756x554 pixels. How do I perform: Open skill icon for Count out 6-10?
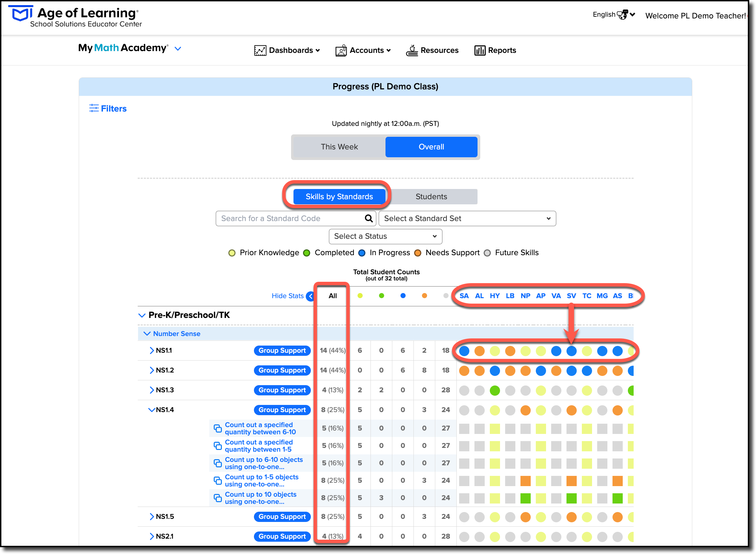click(217, 428)
